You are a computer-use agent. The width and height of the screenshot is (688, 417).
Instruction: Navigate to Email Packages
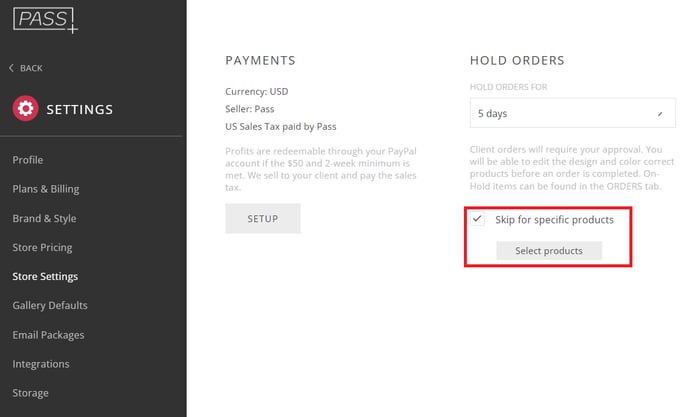tap(48, 335)
